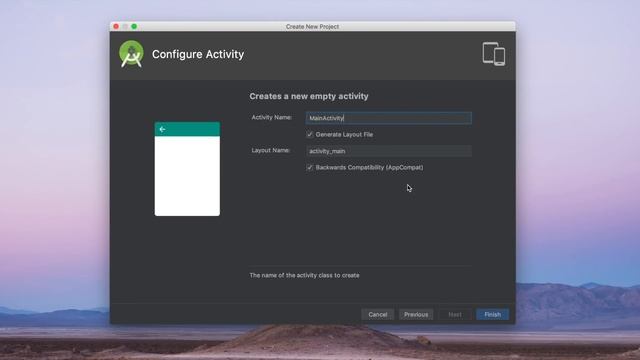
Task: Click the Previous button
Action: (x=416, y=314)
